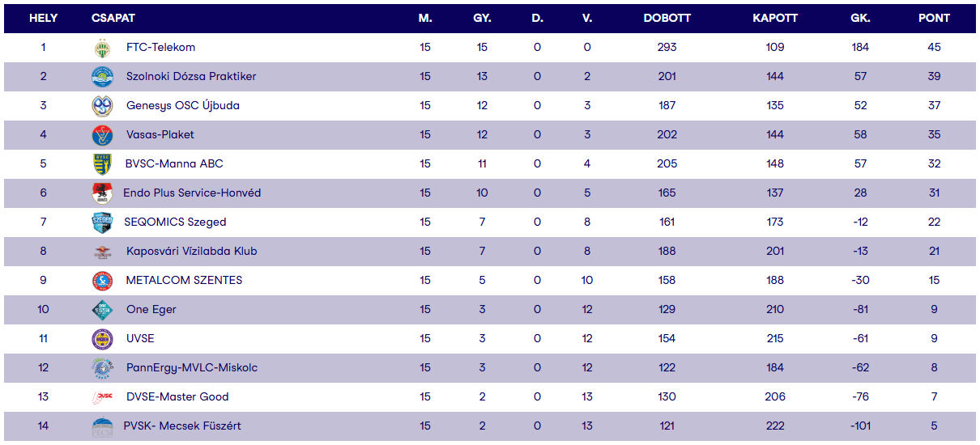This screenshot has width=980, height=445.
Task: Open the DVSE-Master Good team page
Action: 177,397
